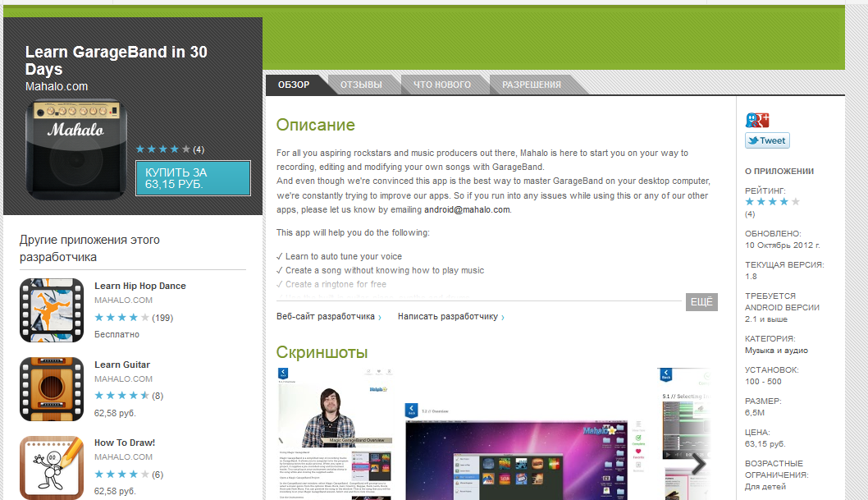Advance screenshots with the right arrow
The height and width of the screenshot is (500, 868).
pyautogui.click(x=698, y=463)
